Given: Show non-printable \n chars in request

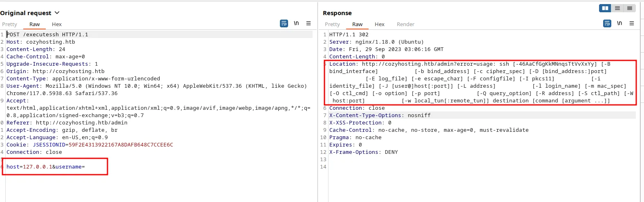Looking at the screenshot, I should 296,24.
